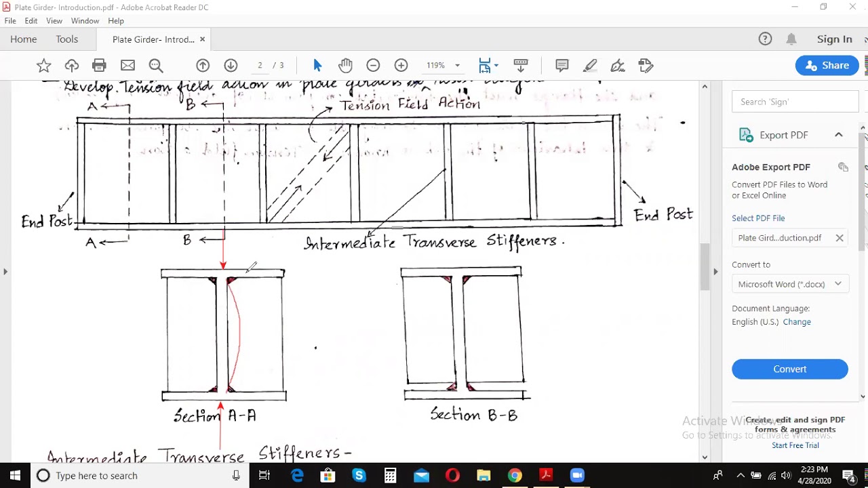The height and width of the screenshot is (488, 868).
Task: Open Task View on taskbar
Action: click(264, 476)
